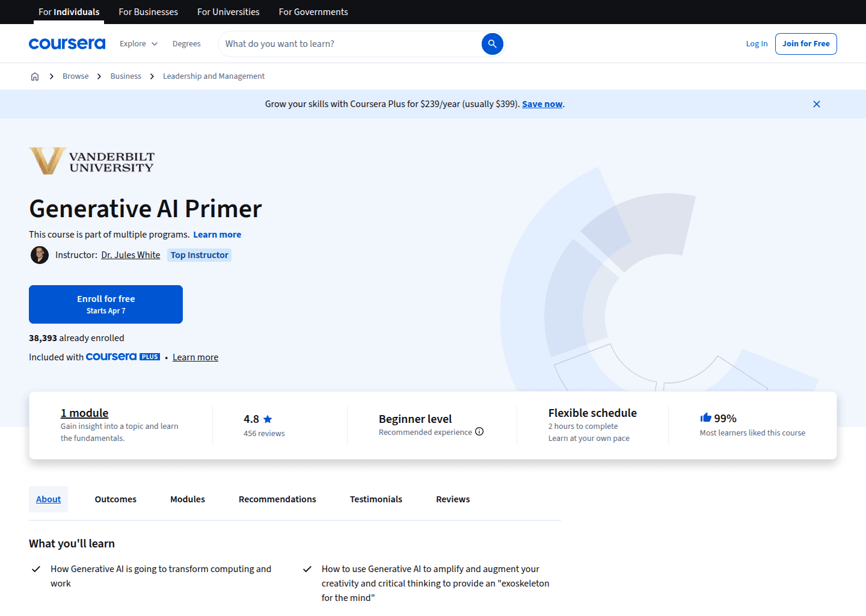This screenshot has width=866, height=616.
Task: Open For Businesses navigation
Action: click(x=148, y=11)
